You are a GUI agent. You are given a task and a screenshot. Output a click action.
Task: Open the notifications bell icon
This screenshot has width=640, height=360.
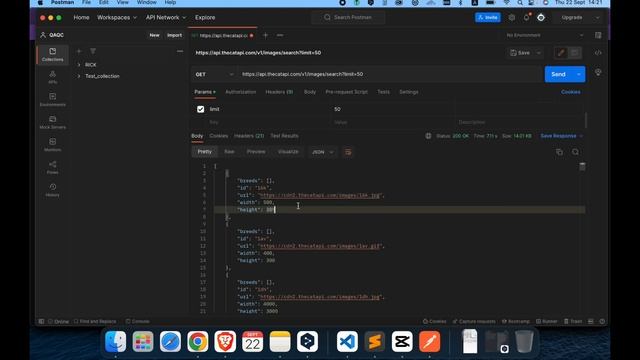(527, 18)
